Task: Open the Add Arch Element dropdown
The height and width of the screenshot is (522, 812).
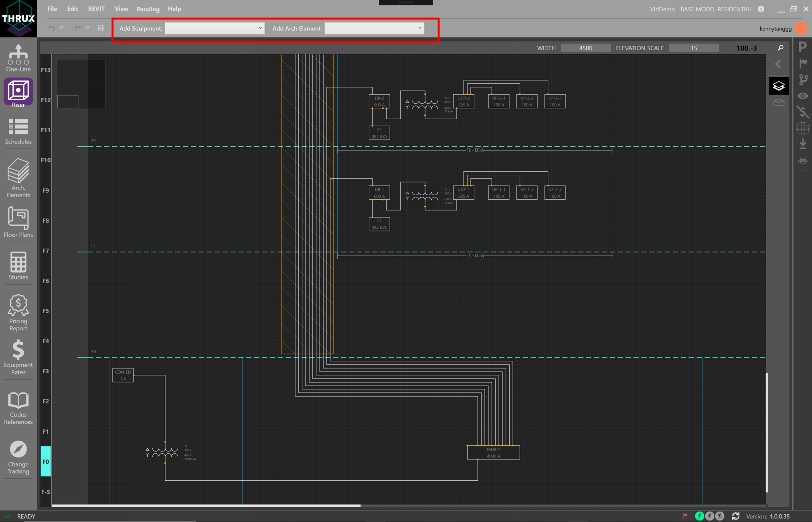Action: [374, 28]
